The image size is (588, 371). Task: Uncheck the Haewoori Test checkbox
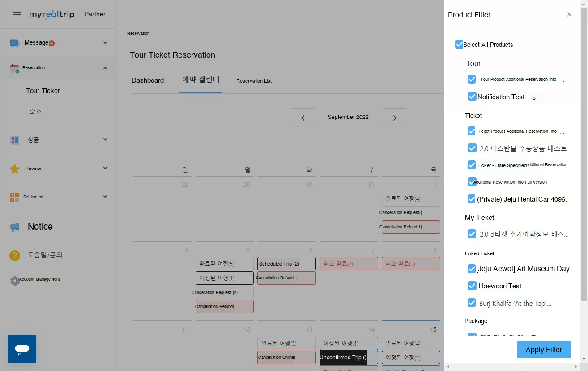tap(472, 286)
